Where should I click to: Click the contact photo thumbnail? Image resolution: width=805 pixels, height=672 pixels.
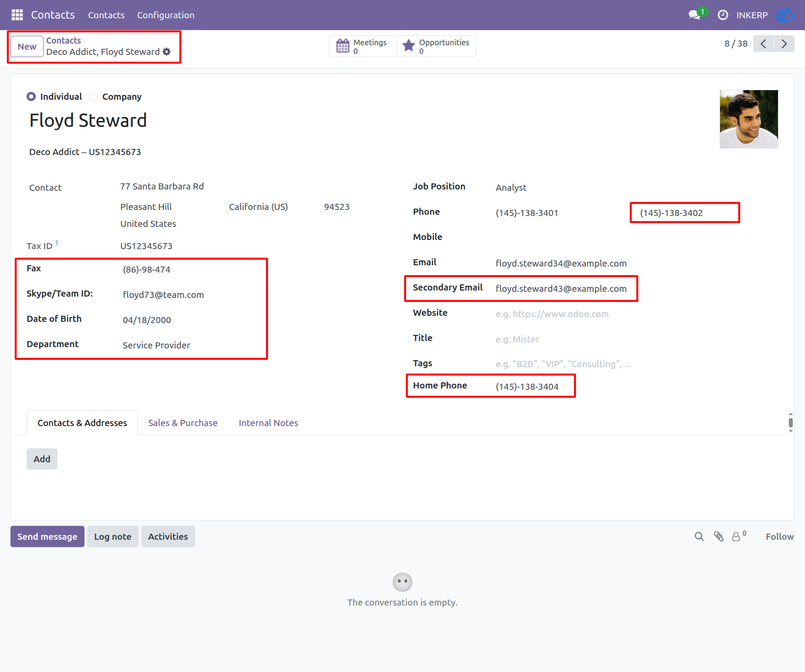pos(749,119)
